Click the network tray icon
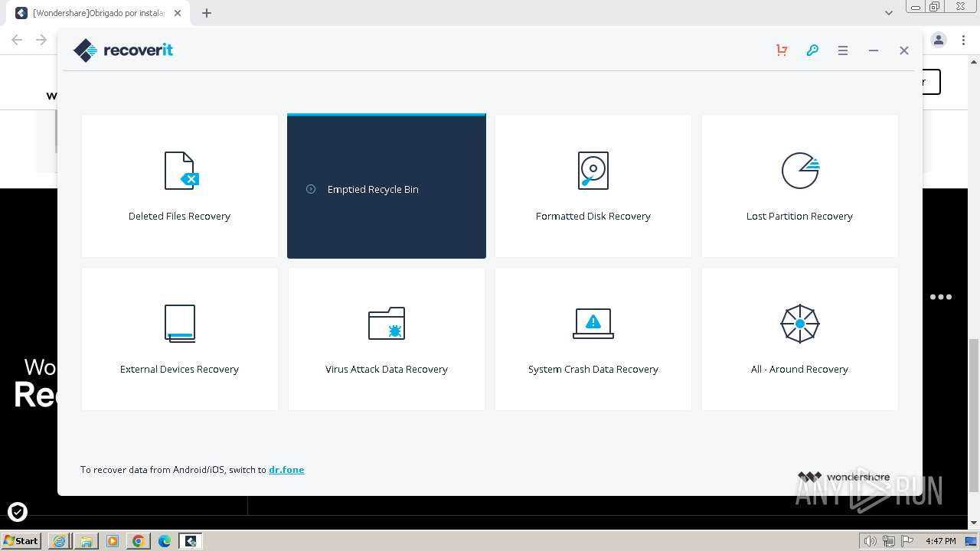 click(x=889, y=541)
